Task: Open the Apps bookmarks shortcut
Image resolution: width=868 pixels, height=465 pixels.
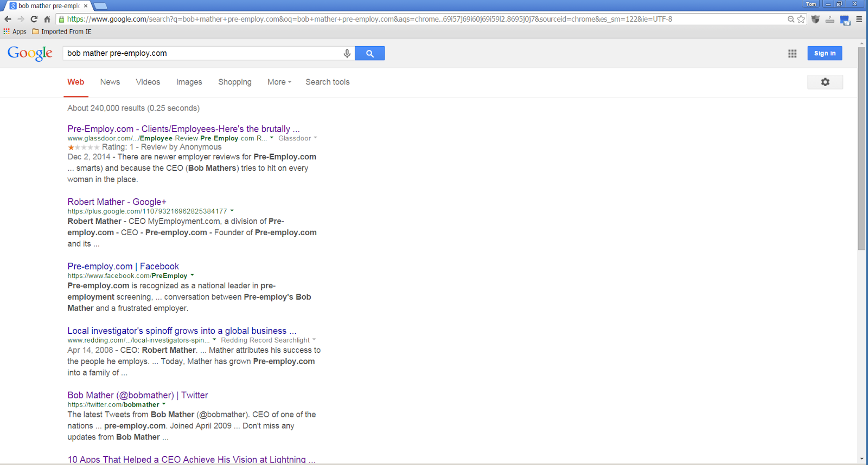Action: 15,31
